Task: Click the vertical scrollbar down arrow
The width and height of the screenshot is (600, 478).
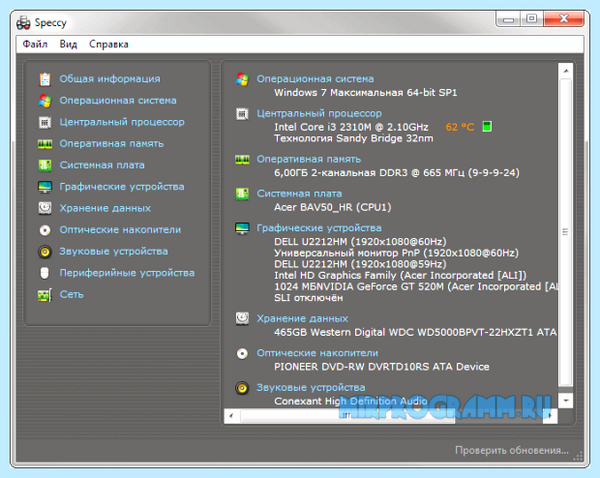Action: click(x=566, y=401)
